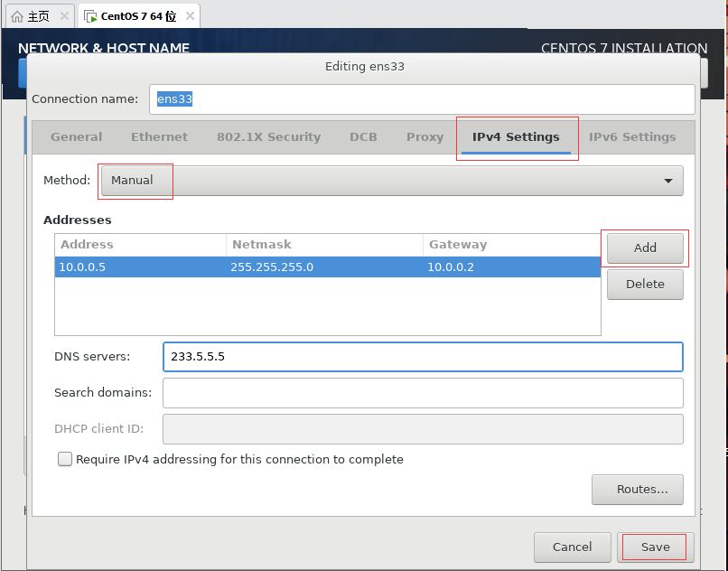728x571 pixels.
Task: Switch to the CentOS 7 64 位 tab
Action: coord(139,16)
